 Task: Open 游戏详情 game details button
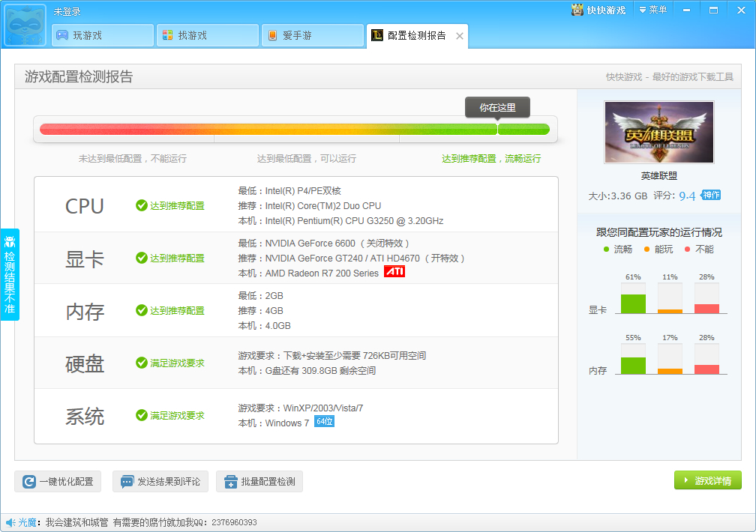[708, 480]
